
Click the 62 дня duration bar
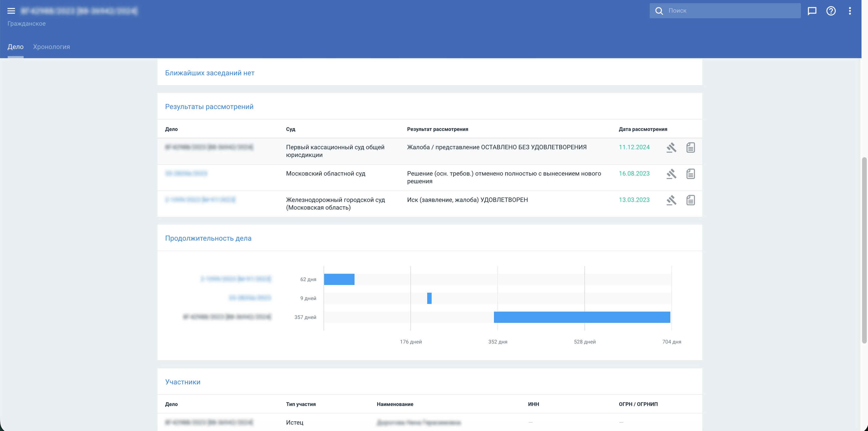(339, 279)
